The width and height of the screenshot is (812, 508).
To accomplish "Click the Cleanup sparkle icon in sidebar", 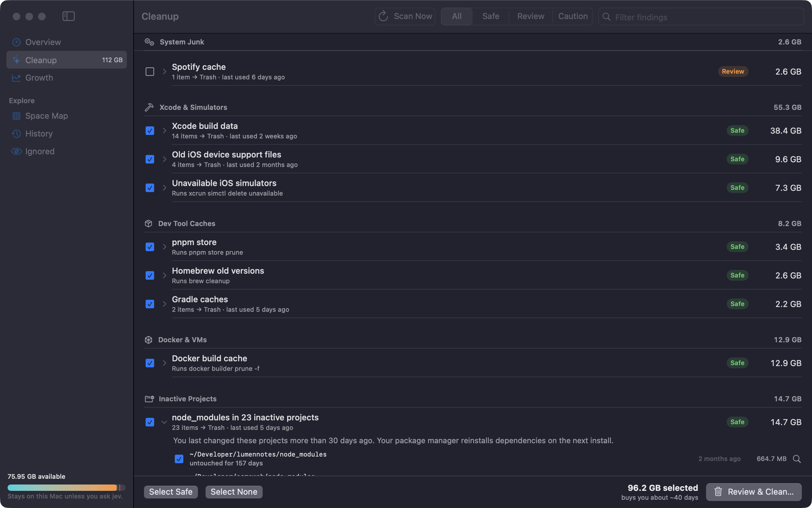I will tap(16, 60).
